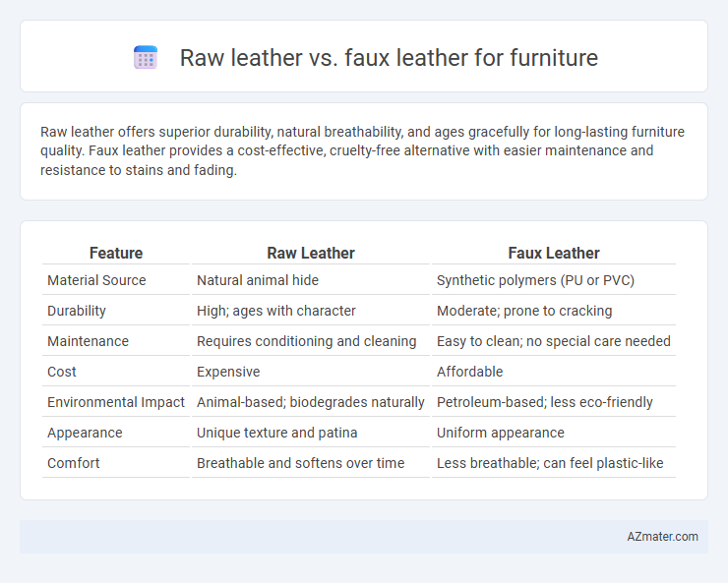Screen dimensions: 728x583
Task: Click the 'Appearance' row label
Action: [85, 433]
